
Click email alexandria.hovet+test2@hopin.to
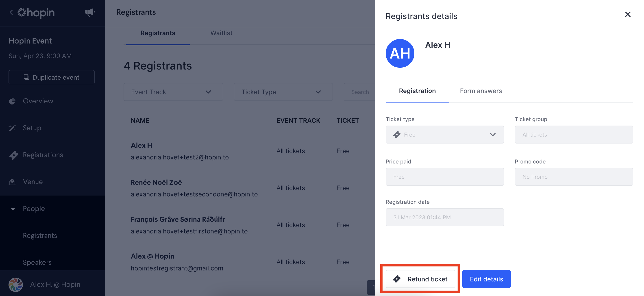[180, 157]
